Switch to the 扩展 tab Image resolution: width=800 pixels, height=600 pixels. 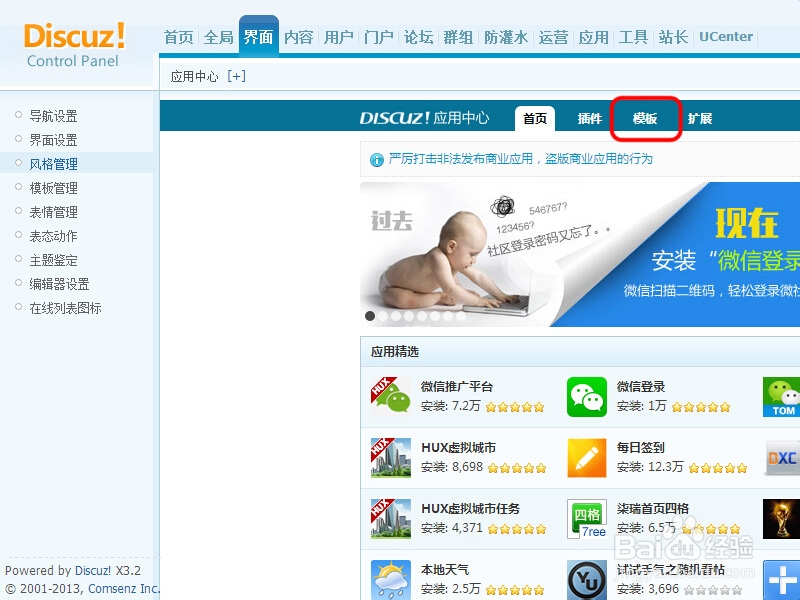point(699,118)
